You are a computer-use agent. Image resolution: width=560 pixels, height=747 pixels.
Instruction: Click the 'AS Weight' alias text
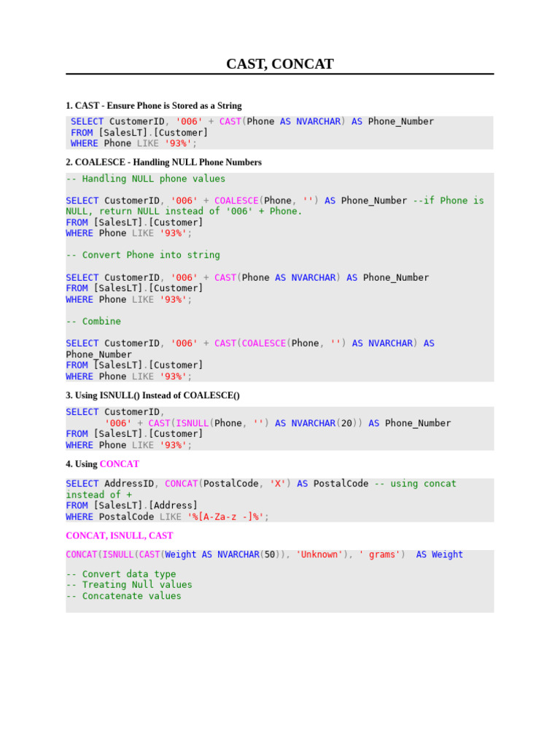tap(439, 554)
